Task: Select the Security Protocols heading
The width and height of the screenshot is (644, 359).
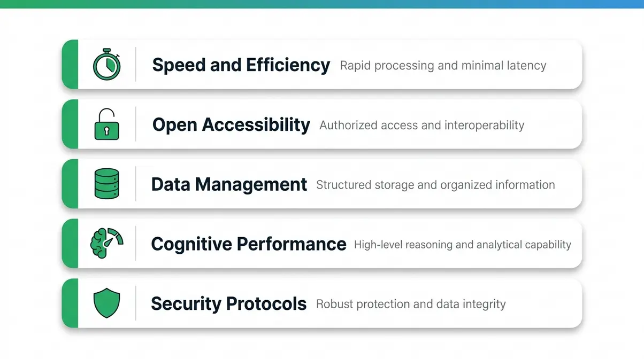Action: point(229,303)
